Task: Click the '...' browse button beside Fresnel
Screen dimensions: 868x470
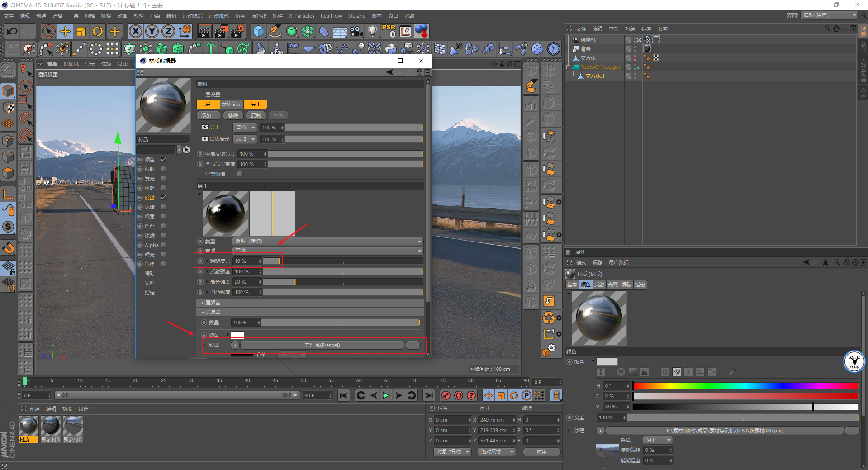Action: tap(413, 345)
